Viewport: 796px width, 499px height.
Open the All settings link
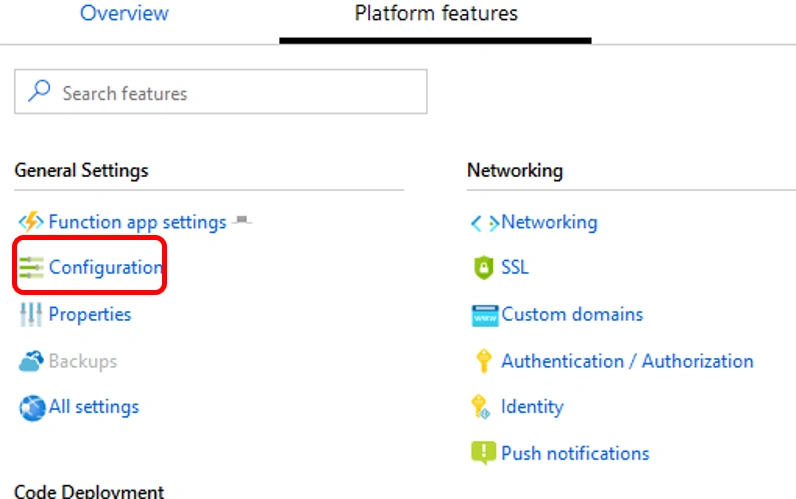click(x=94, y=407)
